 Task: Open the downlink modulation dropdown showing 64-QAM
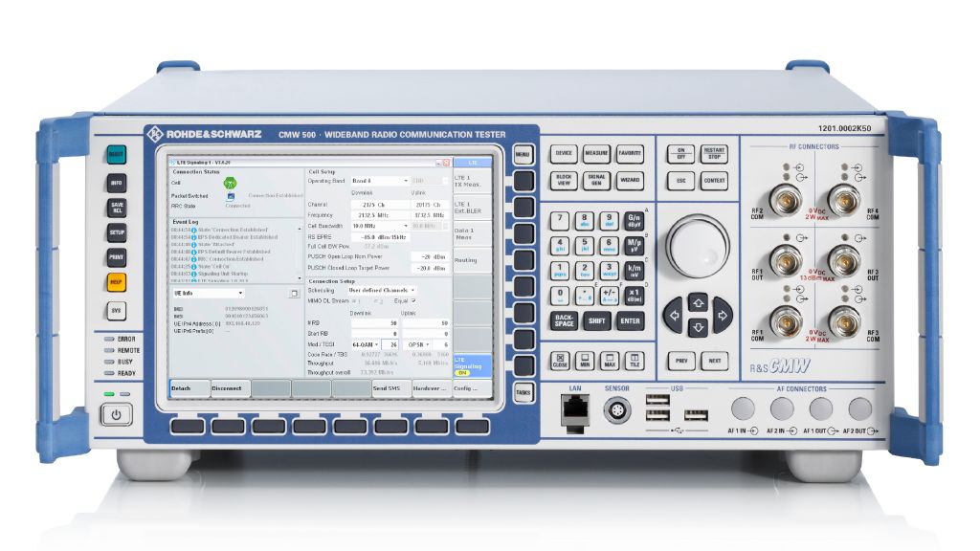click(366, 344)
